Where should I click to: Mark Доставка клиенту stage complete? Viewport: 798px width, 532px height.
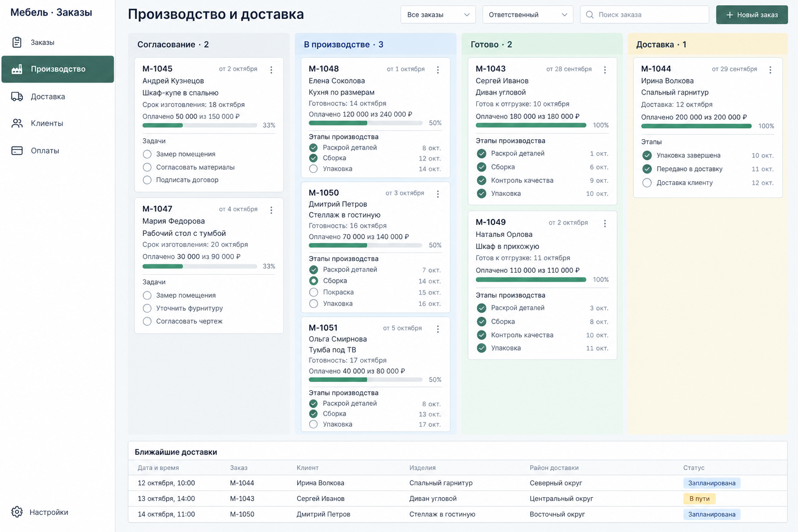(x=647, y=183)
